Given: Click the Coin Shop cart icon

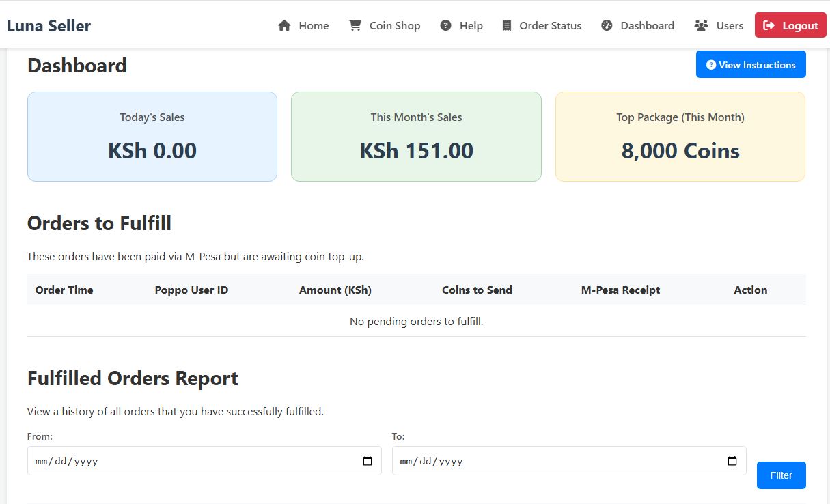Looking at the screenshot, I should [x=355, y=25].
